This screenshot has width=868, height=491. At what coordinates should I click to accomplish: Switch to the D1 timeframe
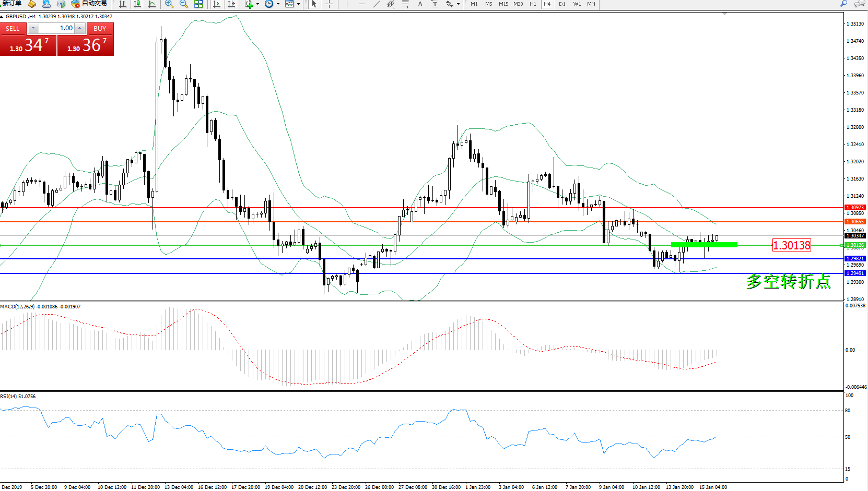click(x=562, y=4)
